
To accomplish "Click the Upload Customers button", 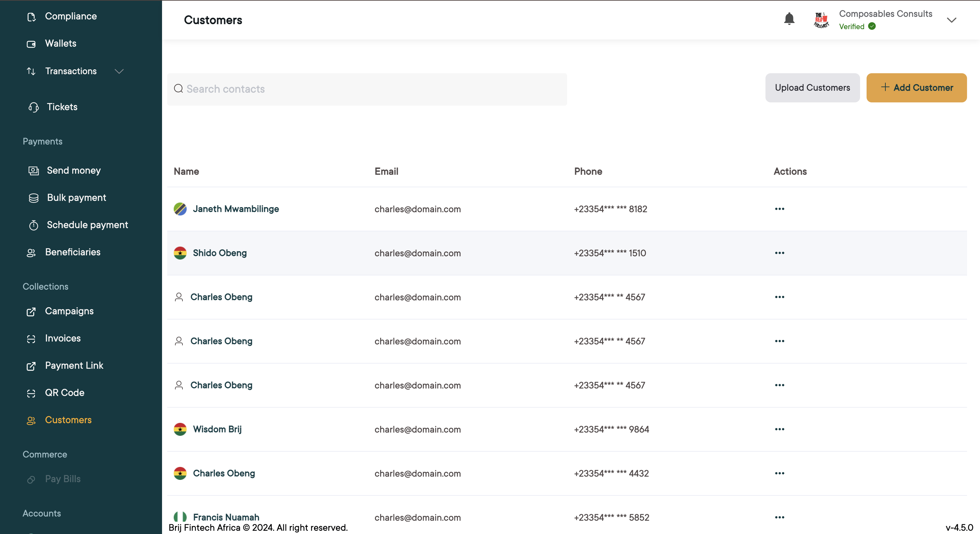I will click(812, 87).
